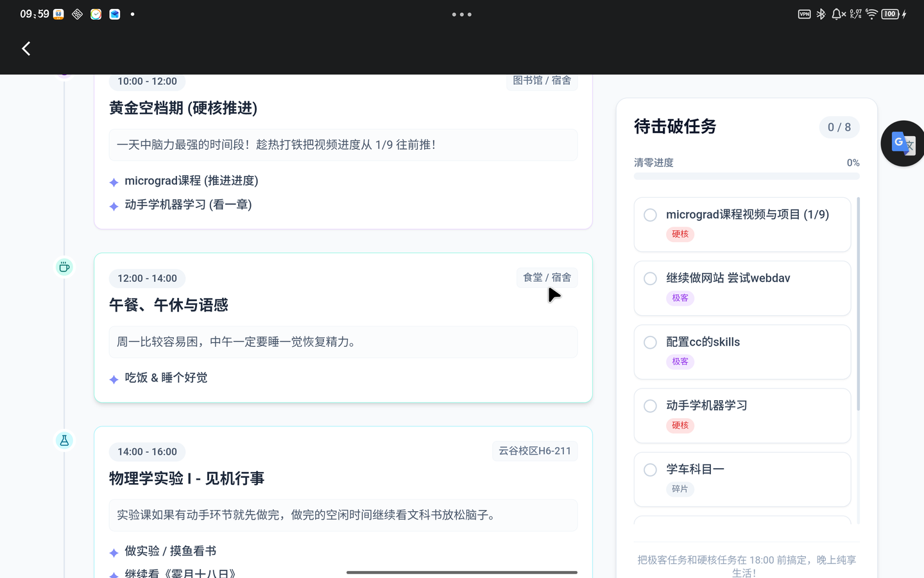Click the note about 脑力最强的时间段
The height and width of the screenshot is (578, 924).
pos(343,144)
